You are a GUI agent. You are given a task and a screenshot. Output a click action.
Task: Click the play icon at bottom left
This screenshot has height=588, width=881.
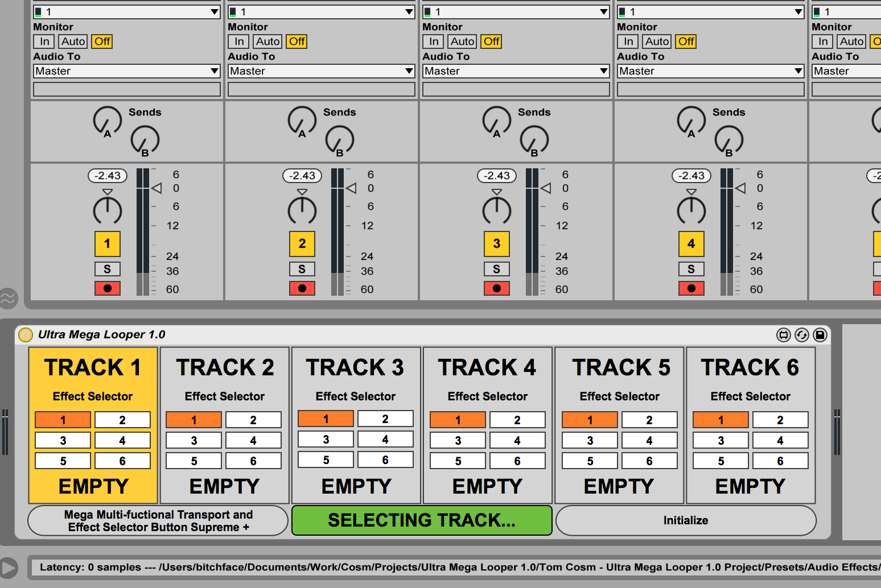[9, 568]
